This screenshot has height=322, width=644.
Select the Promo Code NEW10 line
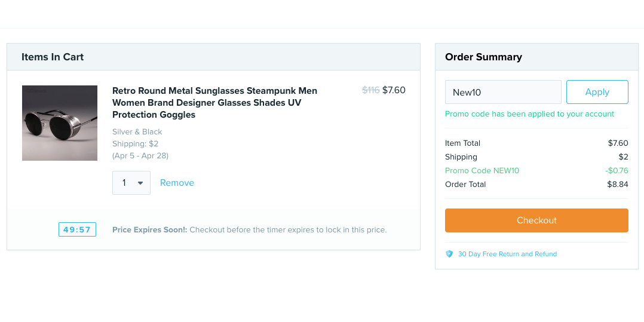(482, 170)
